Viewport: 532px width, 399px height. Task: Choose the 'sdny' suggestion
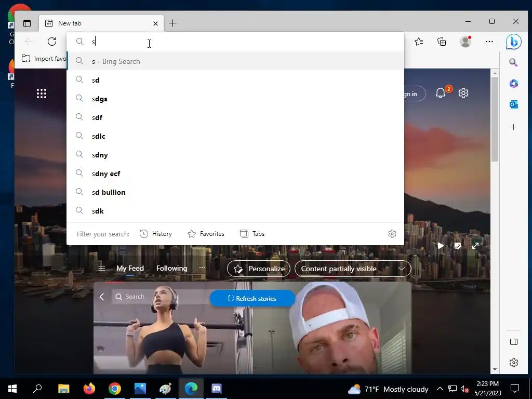point(235,155)
